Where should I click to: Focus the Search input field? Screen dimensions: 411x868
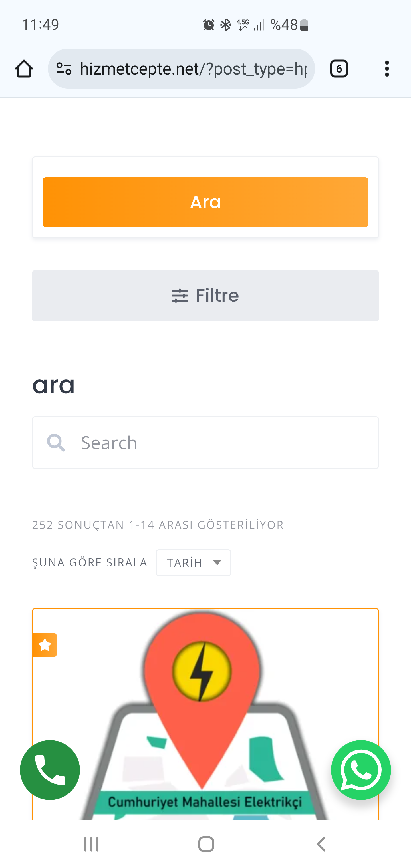(x=205, y=443)
